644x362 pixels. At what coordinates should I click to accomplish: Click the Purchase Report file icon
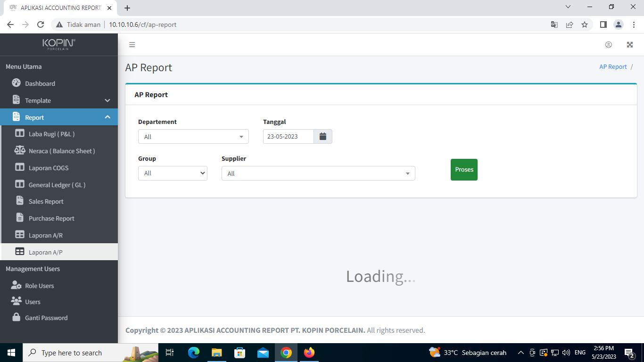[20, 218]
